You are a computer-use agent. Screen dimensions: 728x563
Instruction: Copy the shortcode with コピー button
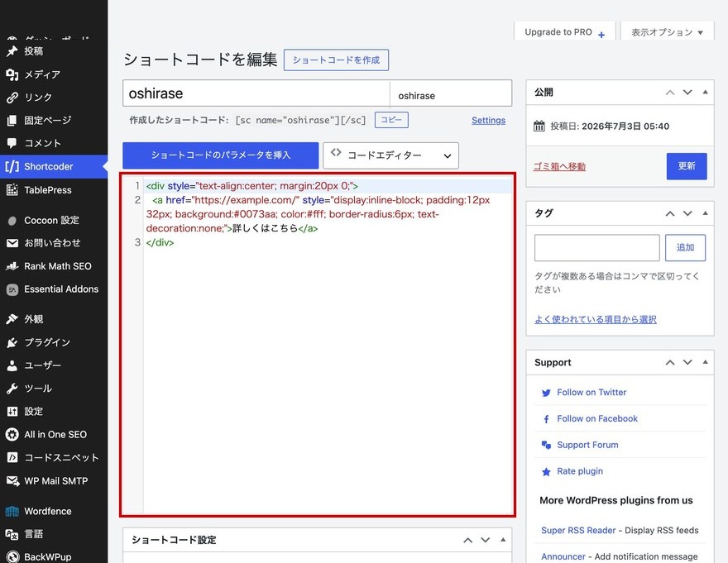(391, 120)
